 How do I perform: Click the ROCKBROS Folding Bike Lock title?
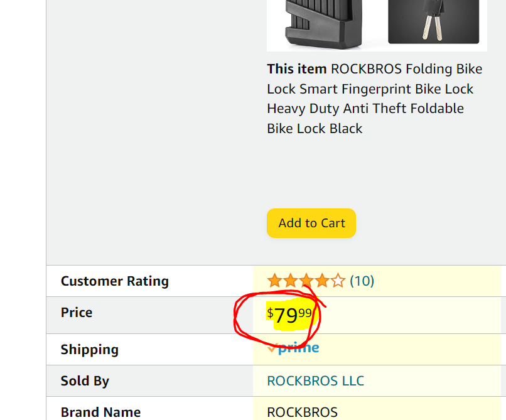click(x=375, y=99)
